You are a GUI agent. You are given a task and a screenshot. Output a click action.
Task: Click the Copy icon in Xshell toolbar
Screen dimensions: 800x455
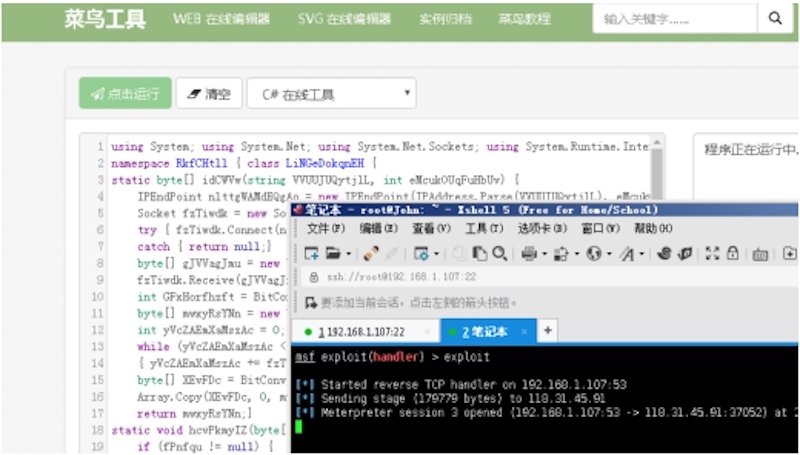click(459, 254)
